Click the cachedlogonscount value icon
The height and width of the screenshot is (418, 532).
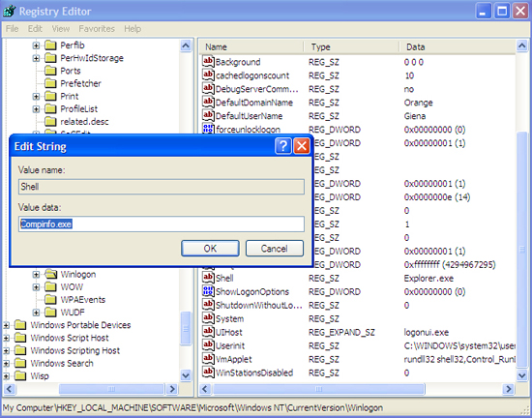(x=208, y=75)
